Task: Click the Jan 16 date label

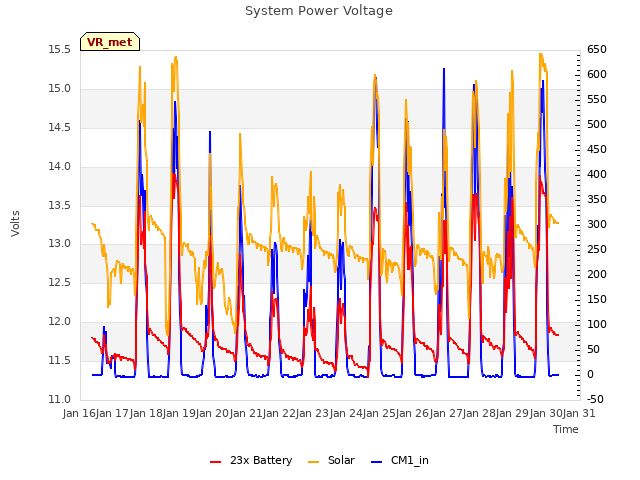Action: pyautogui.click(x=80, y=413)
